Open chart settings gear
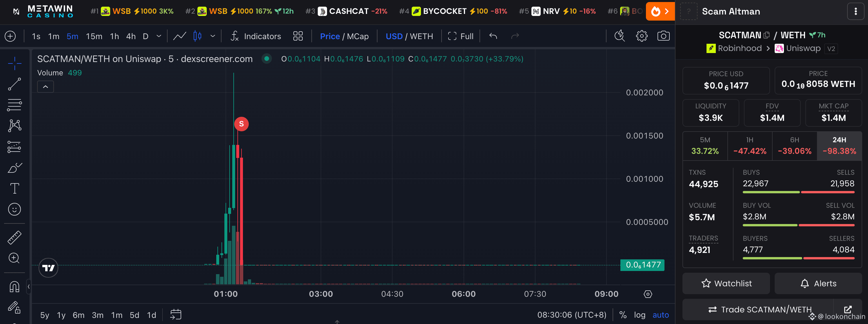868x324 pixels. (642, 36)
